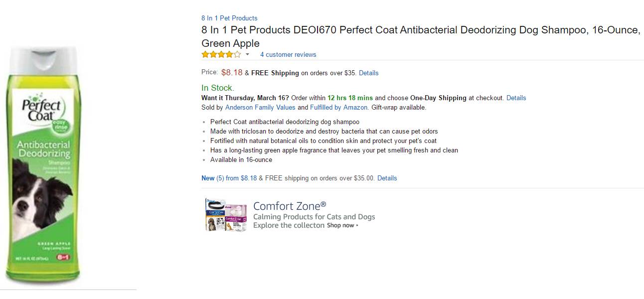
Task: Click the Comfort Zone products ad image
Action: click(226, 215)
